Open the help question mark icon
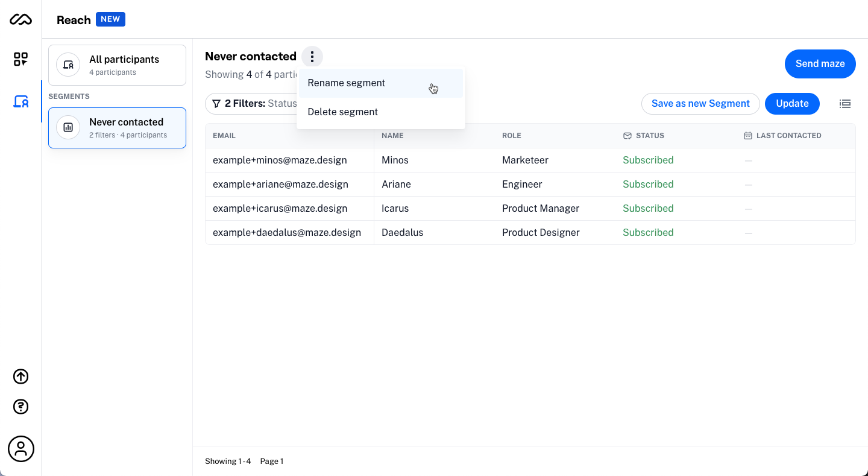The height and width of the screenshot is (476, 868). (20, 407)
